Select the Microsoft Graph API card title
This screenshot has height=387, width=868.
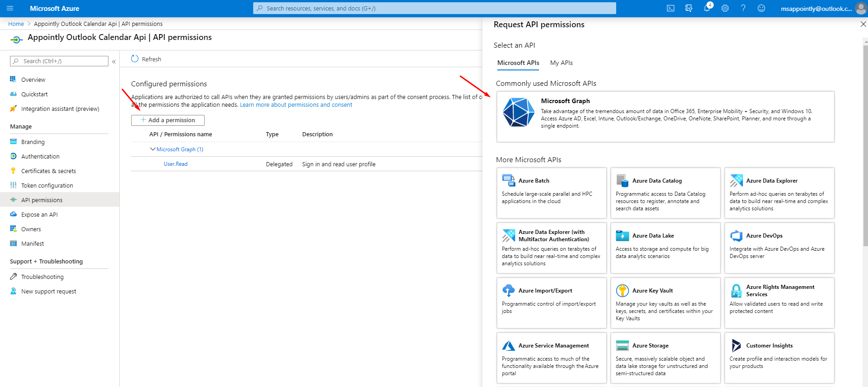coord(565,101)
